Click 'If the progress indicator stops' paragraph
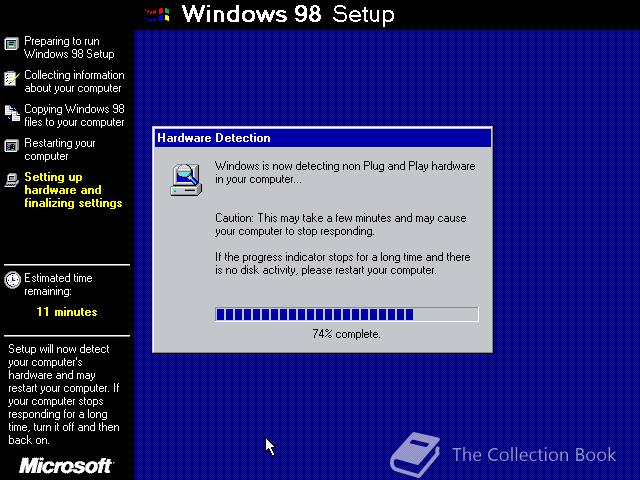 [x=343, y=263]
